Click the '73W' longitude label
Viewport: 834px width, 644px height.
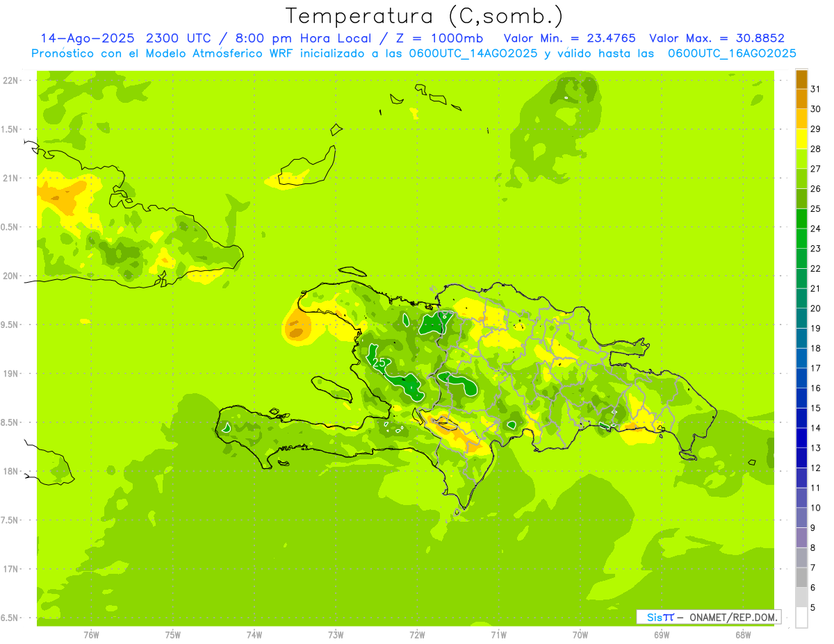click(x=336, y=634)
